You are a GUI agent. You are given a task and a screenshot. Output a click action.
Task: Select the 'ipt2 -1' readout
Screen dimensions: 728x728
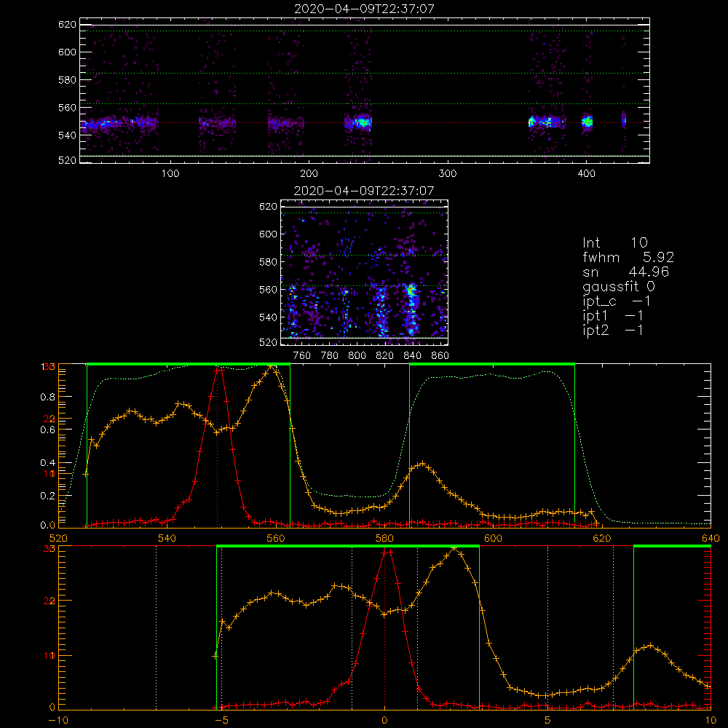click(613, 330)
